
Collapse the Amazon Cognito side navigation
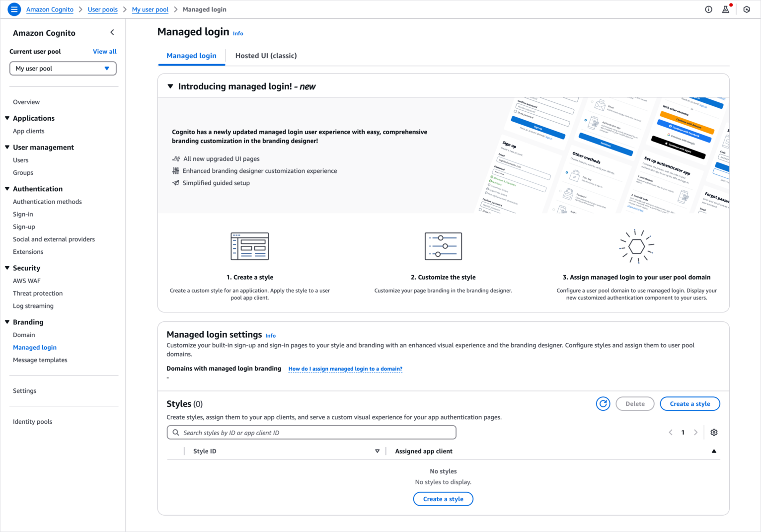tap(112, 32)
